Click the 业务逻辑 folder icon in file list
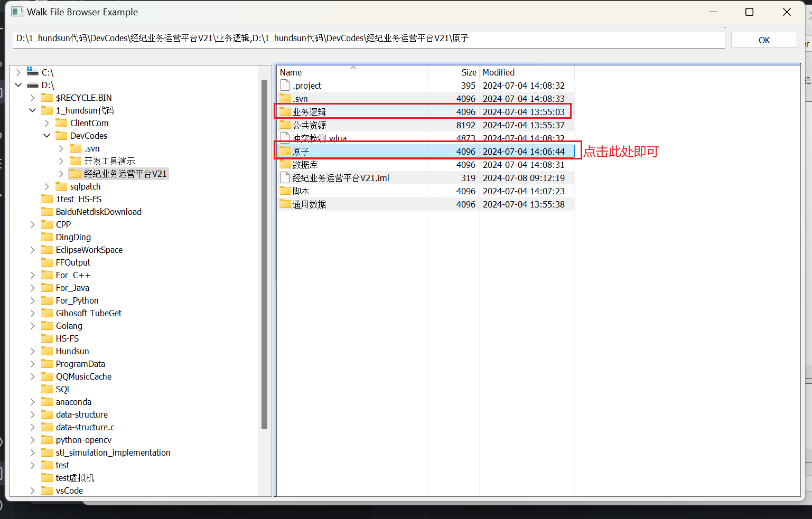812x519 pixels. click(285, 111)
